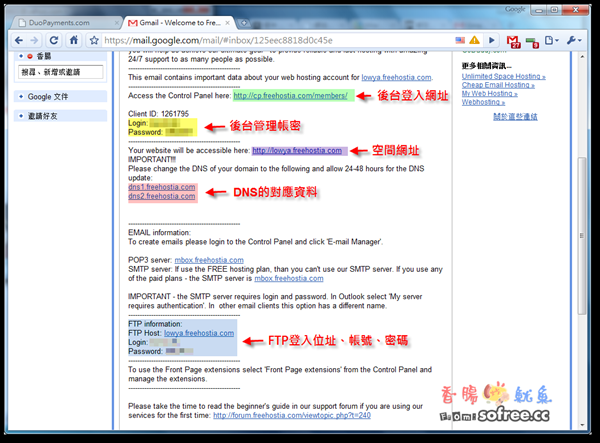Open the wrench settings menu

pos(574,40)
